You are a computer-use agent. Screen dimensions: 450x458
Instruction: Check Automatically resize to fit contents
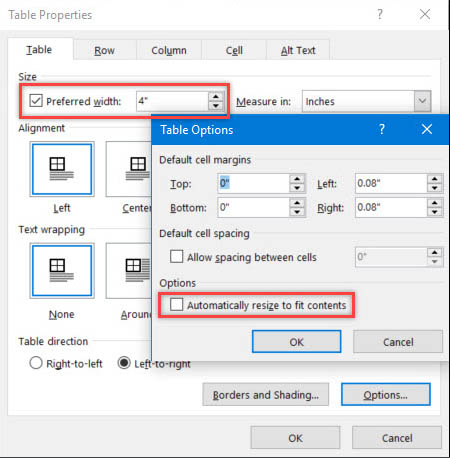pyautogui.click(x=176, y=305)
